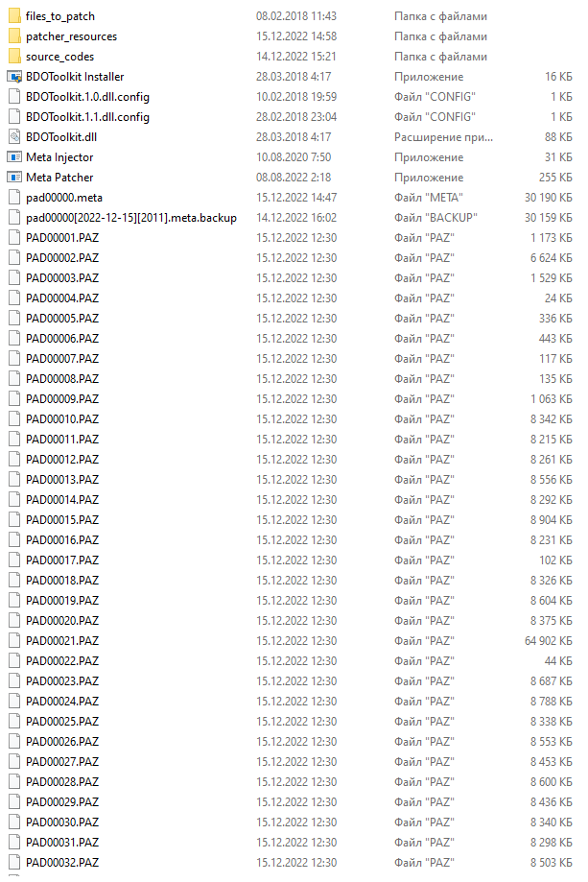Select PAD00027.PAZ file icon
Viewport: 588px width, 882px height.
[x=14, y=762]
